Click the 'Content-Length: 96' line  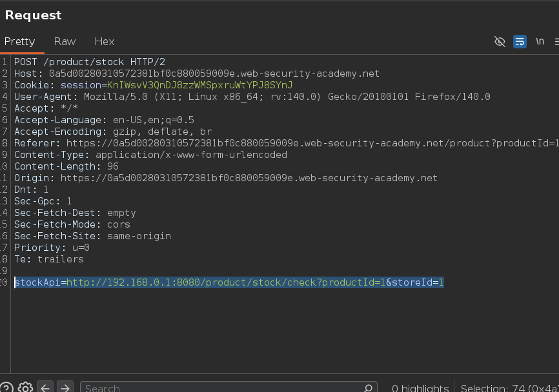coord(66,166)
